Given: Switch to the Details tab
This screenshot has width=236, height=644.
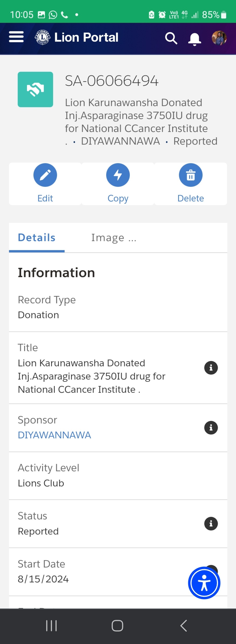Looking at the screenshot, I should pyautogui.click(x=37, y=238).
